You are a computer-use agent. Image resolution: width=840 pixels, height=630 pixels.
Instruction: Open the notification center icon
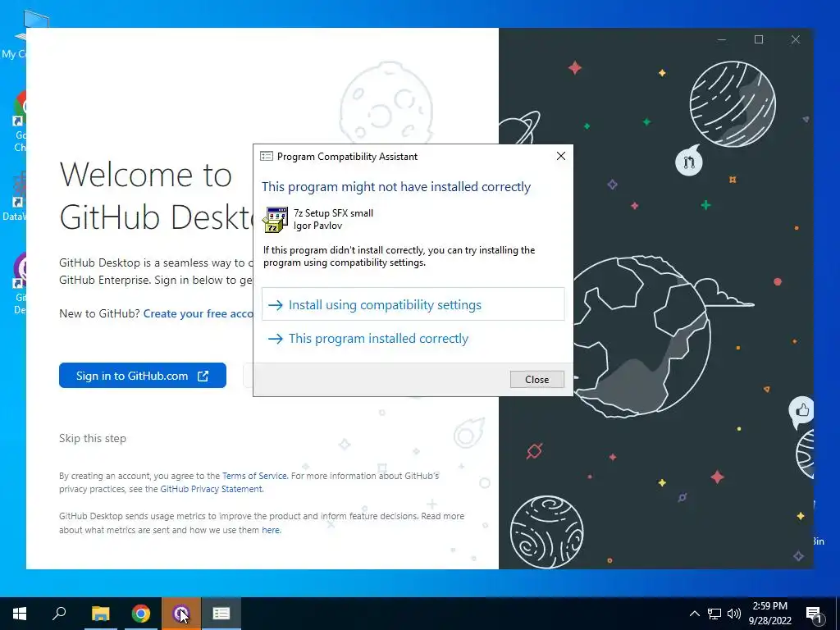814,614
